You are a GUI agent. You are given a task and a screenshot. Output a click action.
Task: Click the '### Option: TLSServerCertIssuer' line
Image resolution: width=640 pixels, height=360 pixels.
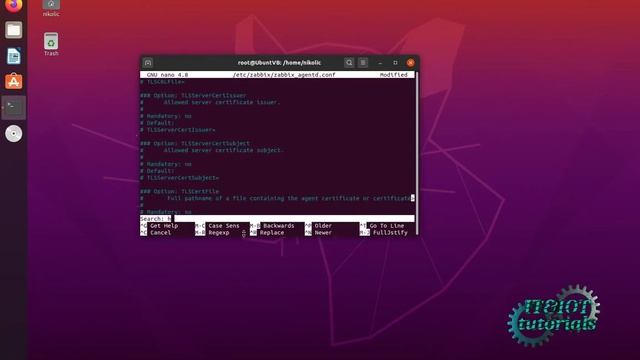tap(193, 96)
